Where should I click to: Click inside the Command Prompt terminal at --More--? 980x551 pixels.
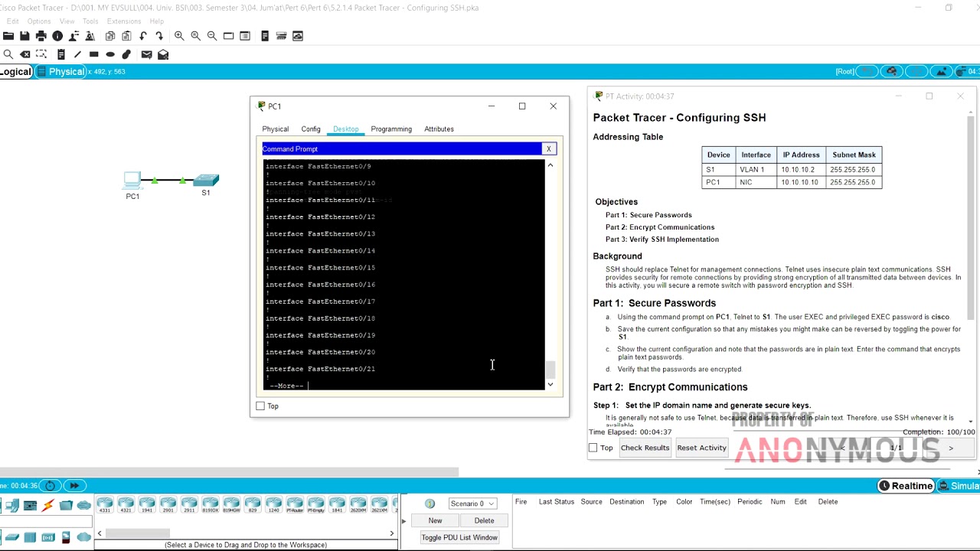287,386
